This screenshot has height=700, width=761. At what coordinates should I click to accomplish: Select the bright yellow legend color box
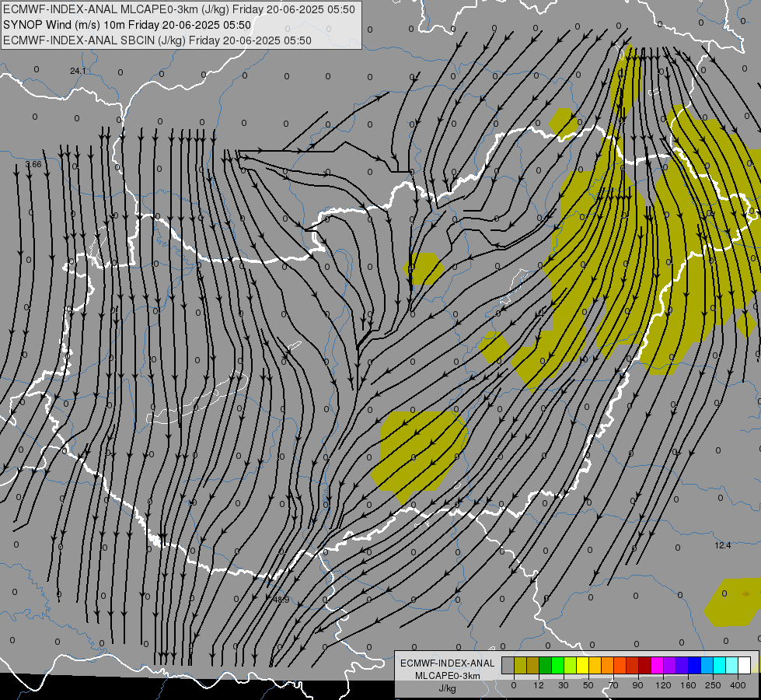tap(582, 665)
